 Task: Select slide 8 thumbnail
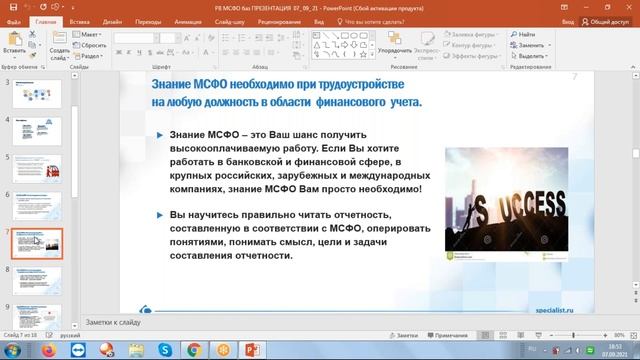pyautogui.click(x=37, y=281)
